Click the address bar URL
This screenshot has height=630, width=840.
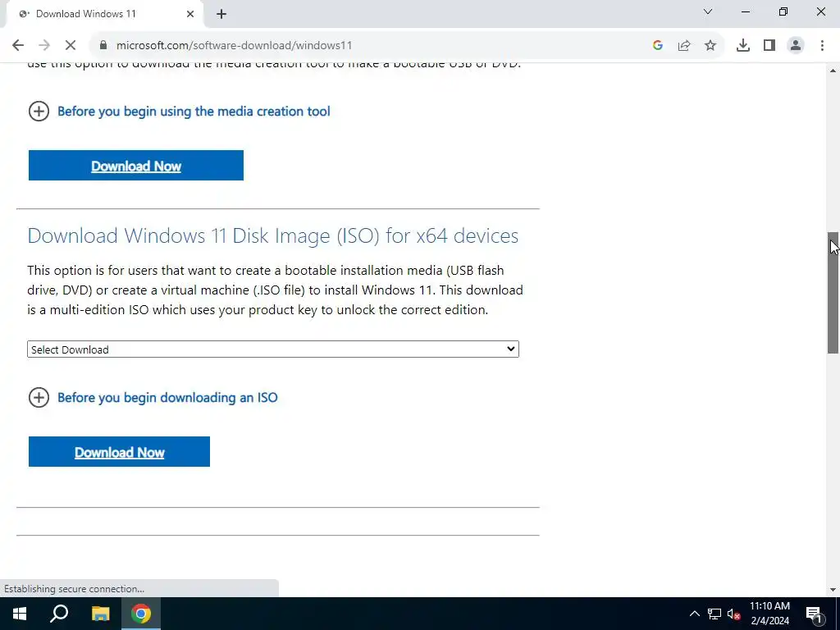pyautogui.click(x=234, y=46)
